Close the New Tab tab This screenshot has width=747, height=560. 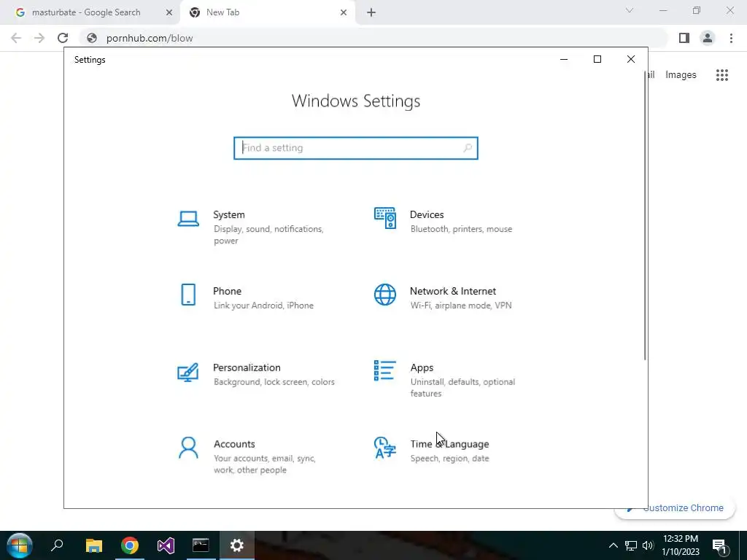click(344, 12)
